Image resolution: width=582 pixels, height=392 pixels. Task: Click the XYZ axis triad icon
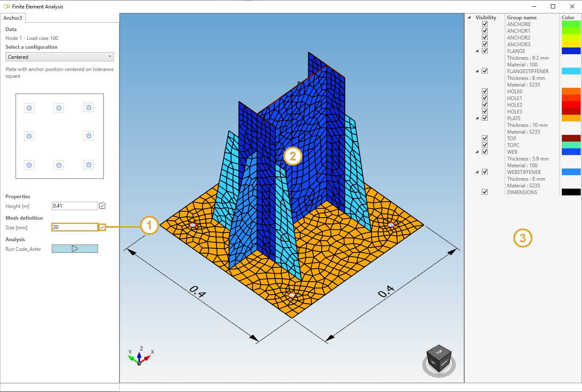[x=140, y=356]
